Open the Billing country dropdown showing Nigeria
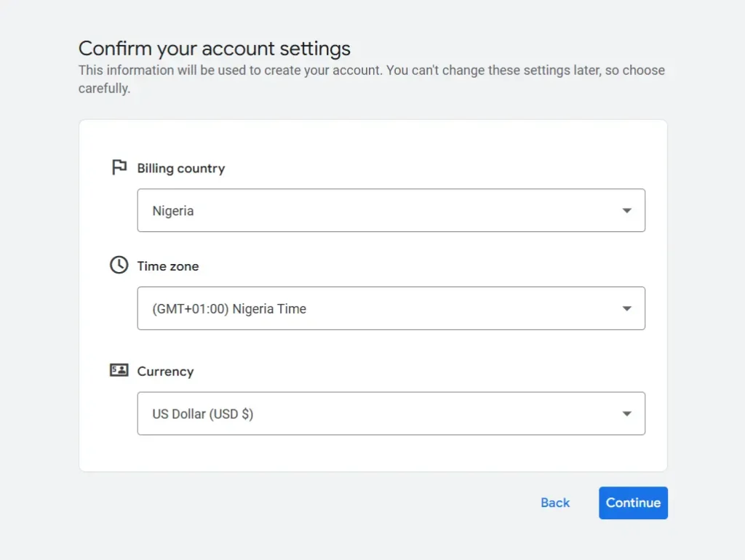The width and height of the screenshot is (745, 560). point(391,210)
